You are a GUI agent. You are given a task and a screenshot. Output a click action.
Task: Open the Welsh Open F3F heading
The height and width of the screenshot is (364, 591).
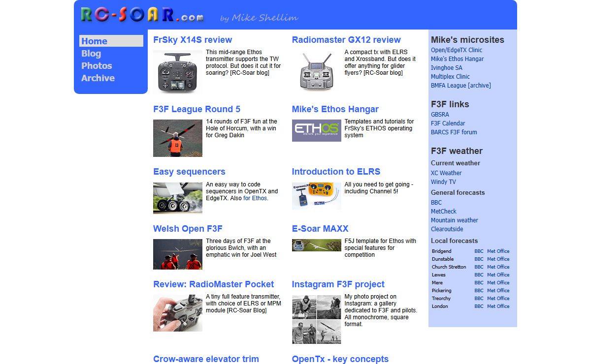(188, 229)
